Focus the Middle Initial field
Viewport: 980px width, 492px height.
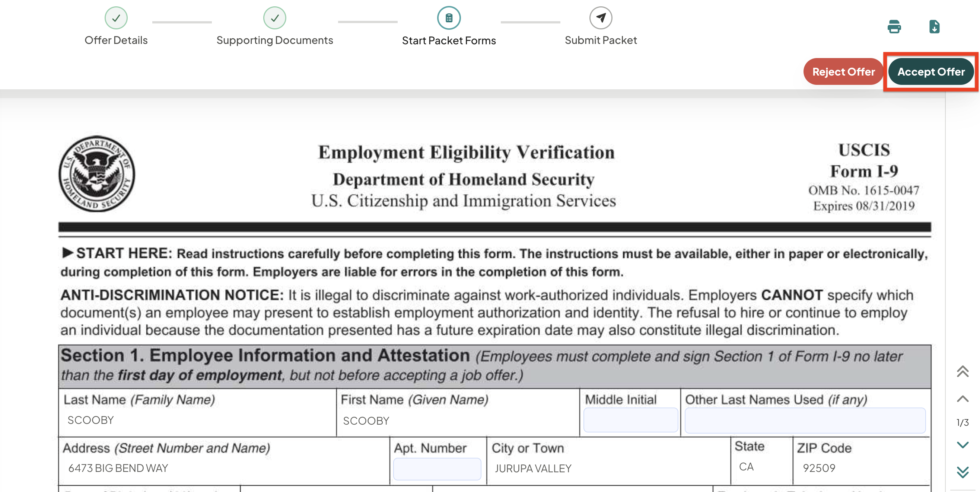click(x=630, y=420)
